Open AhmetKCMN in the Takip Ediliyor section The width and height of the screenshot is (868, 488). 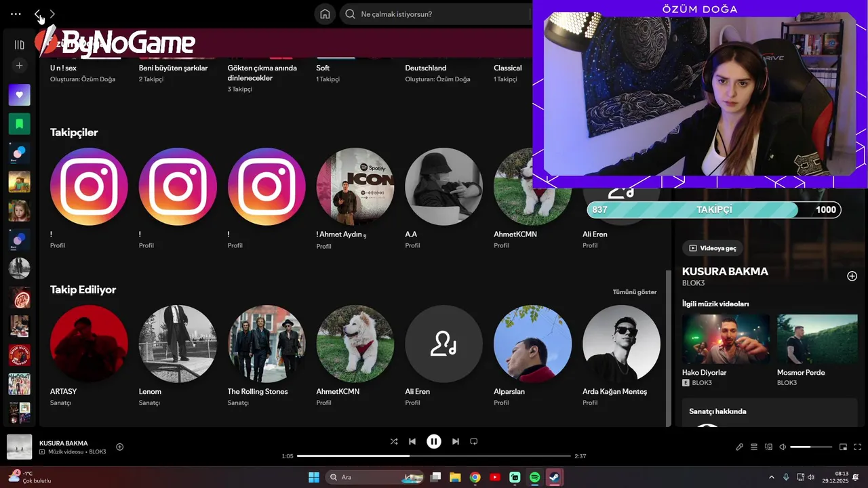pos(355,344)
